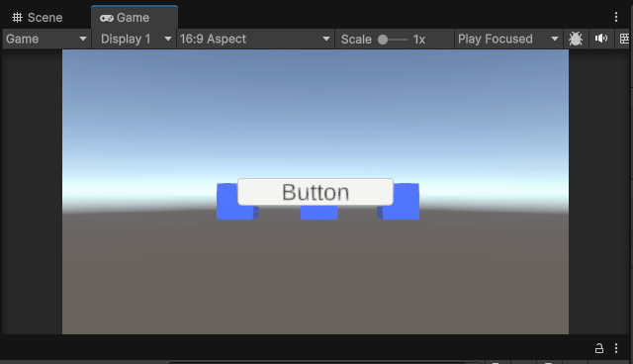Open the Game view type dropdown
This screenshot has height=364, width=633.
[x=46, y=40]
